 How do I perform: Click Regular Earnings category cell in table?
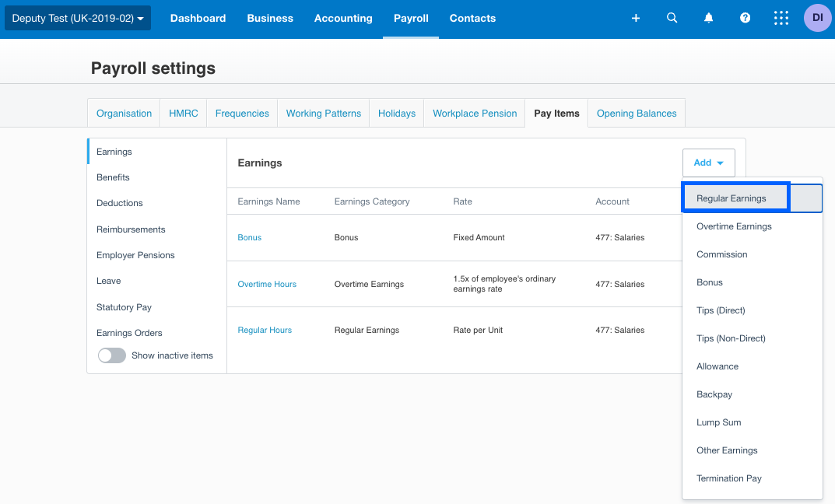tap(367, 330)
